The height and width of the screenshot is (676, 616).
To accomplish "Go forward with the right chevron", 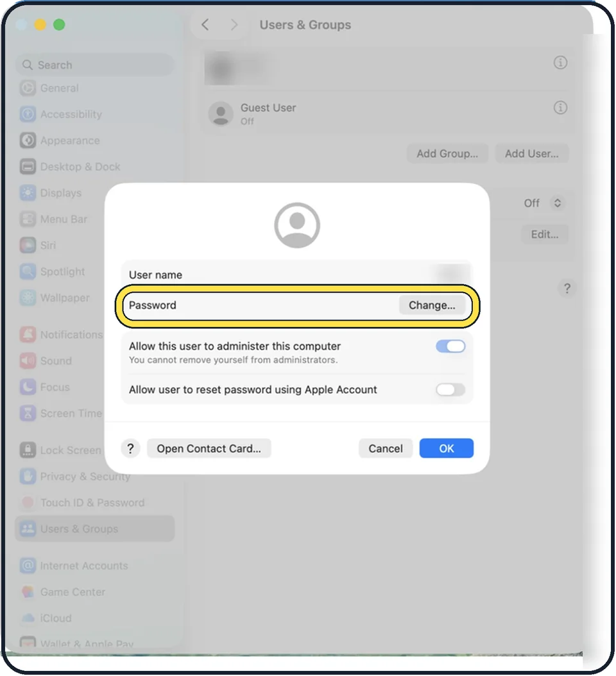I will tap(234, 25).
